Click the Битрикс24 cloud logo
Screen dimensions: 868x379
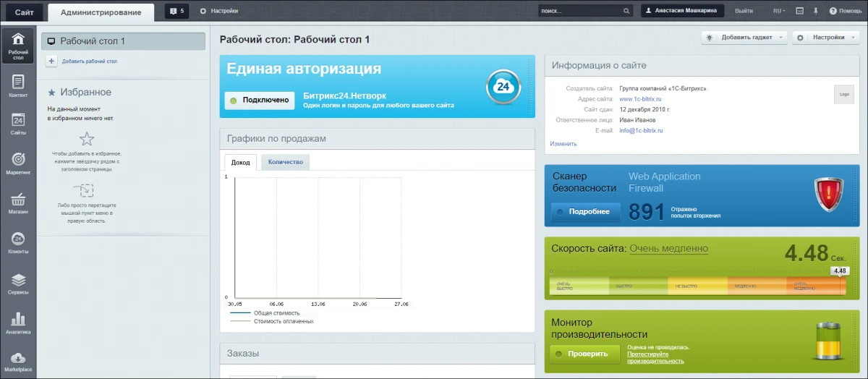tap(503, 87)
